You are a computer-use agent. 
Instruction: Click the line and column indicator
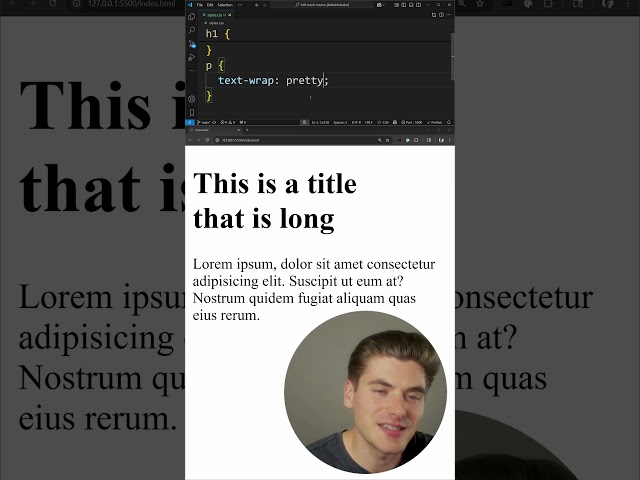click(320, 122)
